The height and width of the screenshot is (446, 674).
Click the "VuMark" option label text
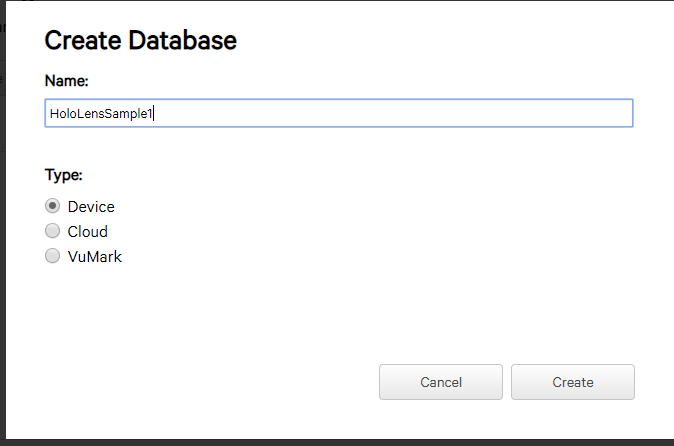pyautogui.click(x=94, y=257)
